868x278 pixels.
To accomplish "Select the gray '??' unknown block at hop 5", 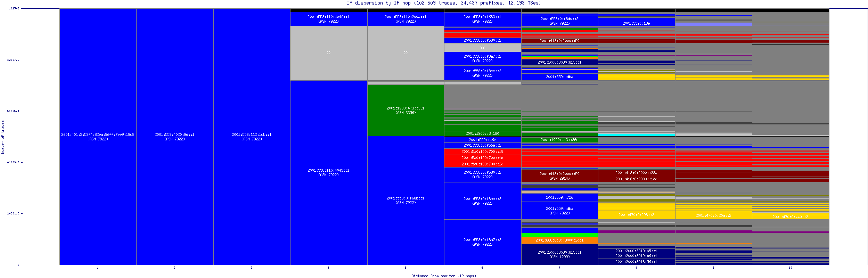I will [x=406, y=53].
